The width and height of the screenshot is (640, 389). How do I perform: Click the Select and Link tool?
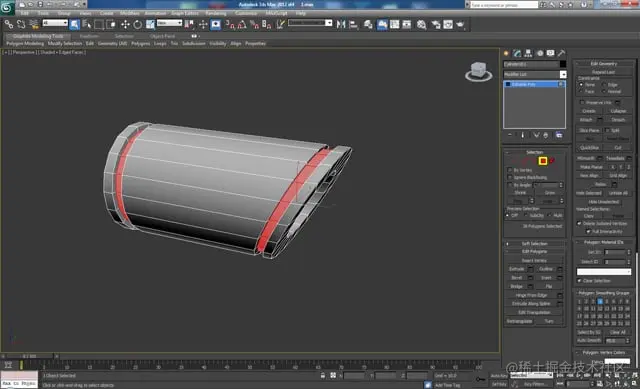click(9, 24)
